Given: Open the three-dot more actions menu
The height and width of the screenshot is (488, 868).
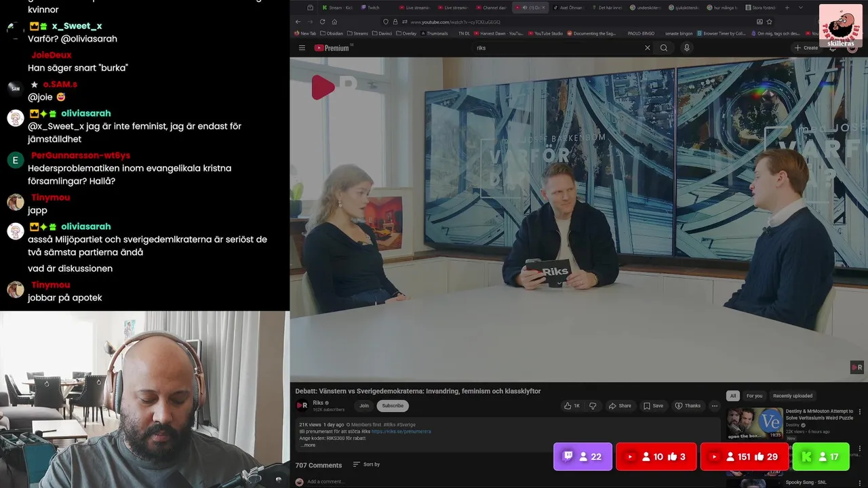Looking at the screenshot, I should [x=714, y=406].
